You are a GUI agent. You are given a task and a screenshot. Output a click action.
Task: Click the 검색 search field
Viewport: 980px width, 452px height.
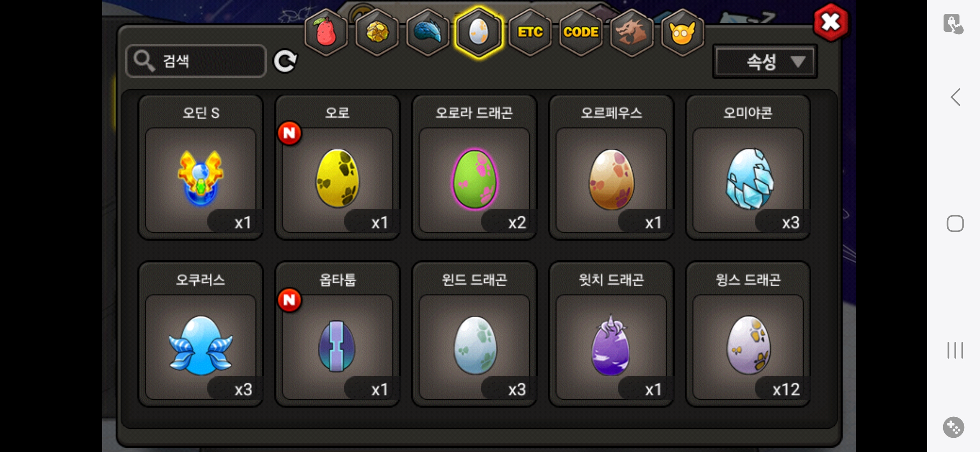point(196,61)
